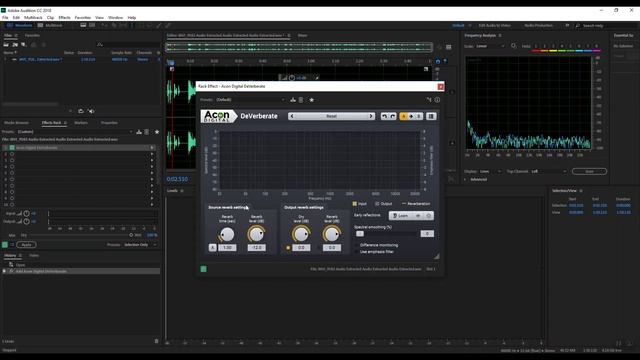Open the info icon in the Rack Effect dialog
The image size is (640, 360).
coord(437,100)
